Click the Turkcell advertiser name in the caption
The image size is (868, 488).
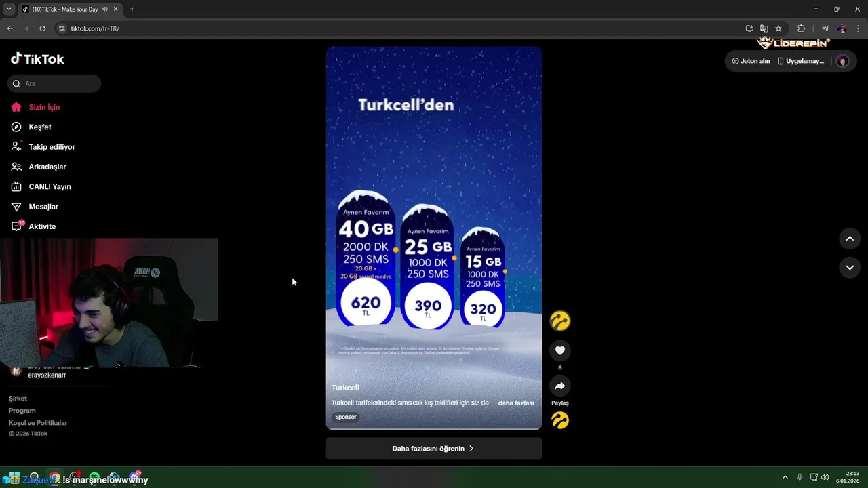[345, 388]
